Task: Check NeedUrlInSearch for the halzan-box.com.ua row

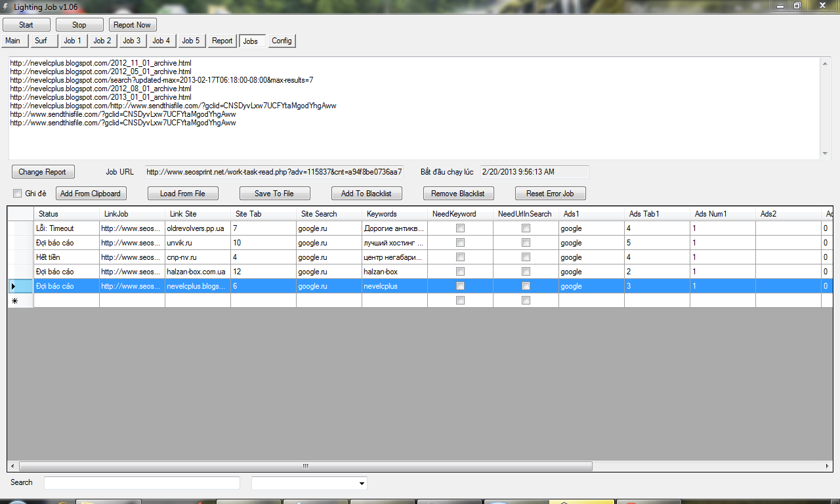Action: pos(526,272)
